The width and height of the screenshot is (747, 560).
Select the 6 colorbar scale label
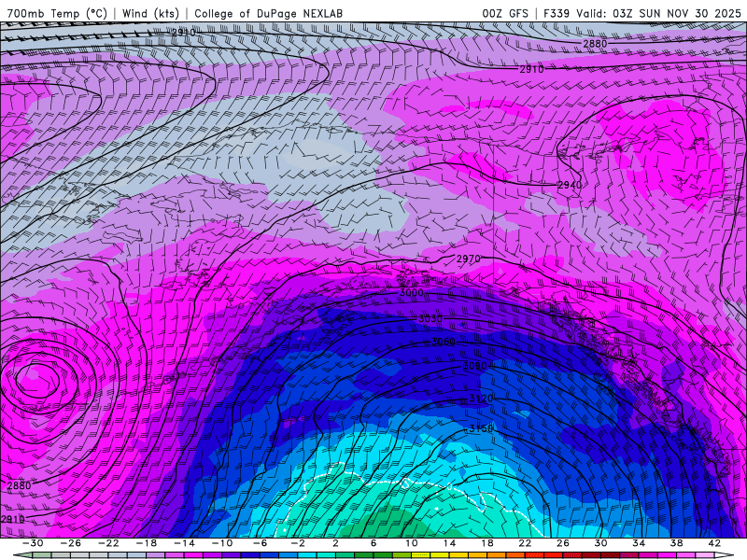(373, 543)
